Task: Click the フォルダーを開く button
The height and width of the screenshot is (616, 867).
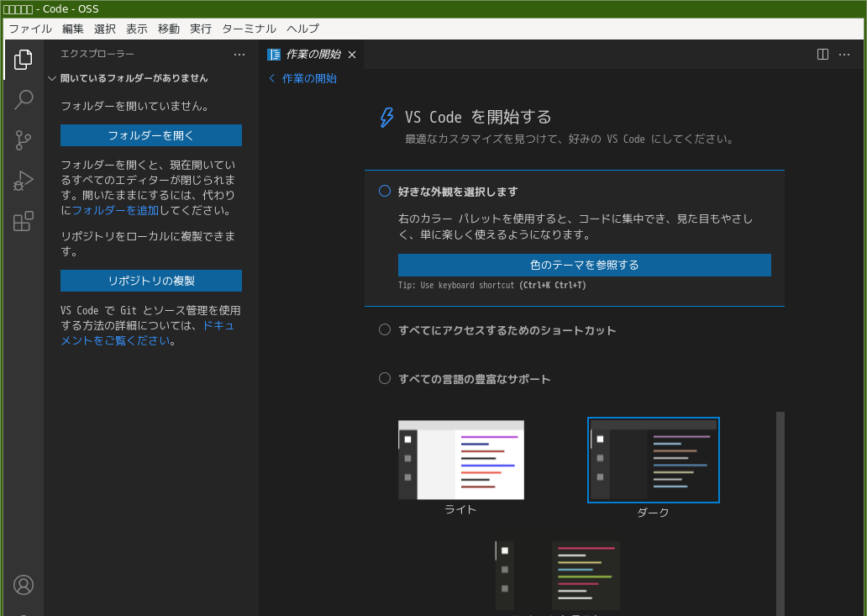Action: coord(151,135)
